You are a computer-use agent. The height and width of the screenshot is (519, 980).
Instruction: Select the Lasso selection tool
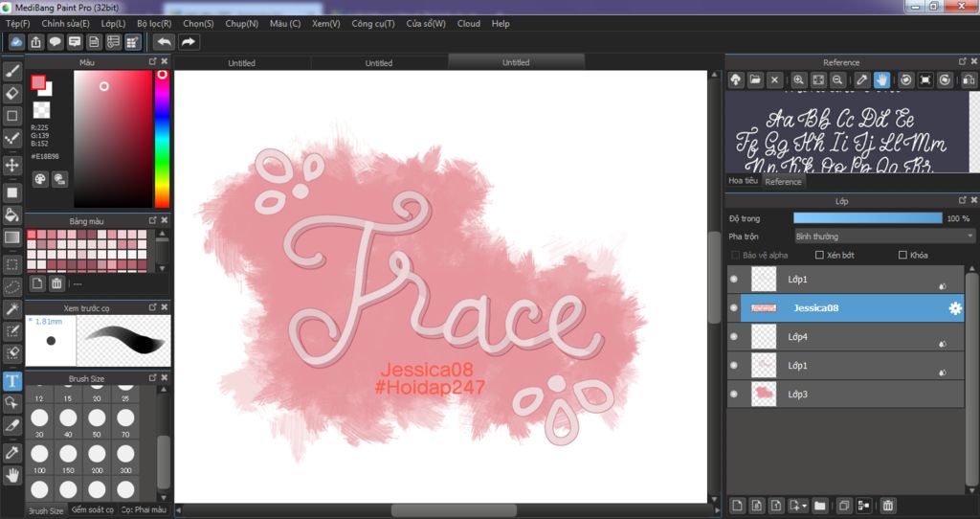pyautogui.click(x=11, y=286)
